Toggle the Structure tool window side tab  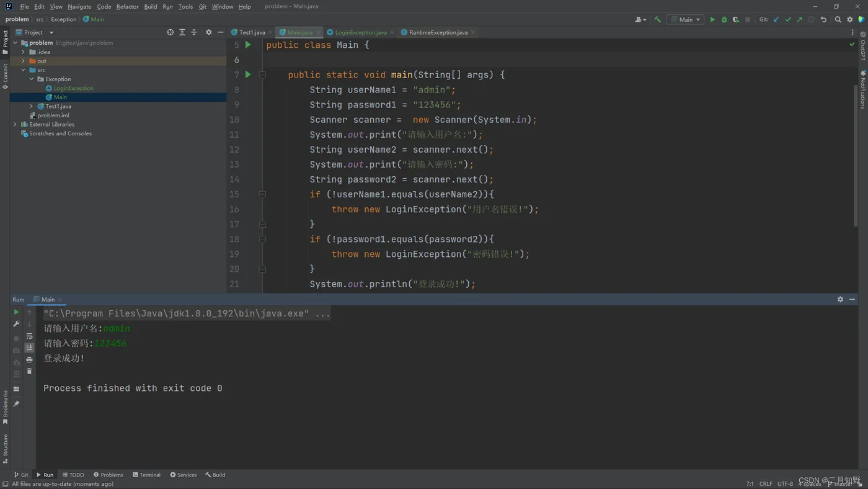(x=5, y=449)
